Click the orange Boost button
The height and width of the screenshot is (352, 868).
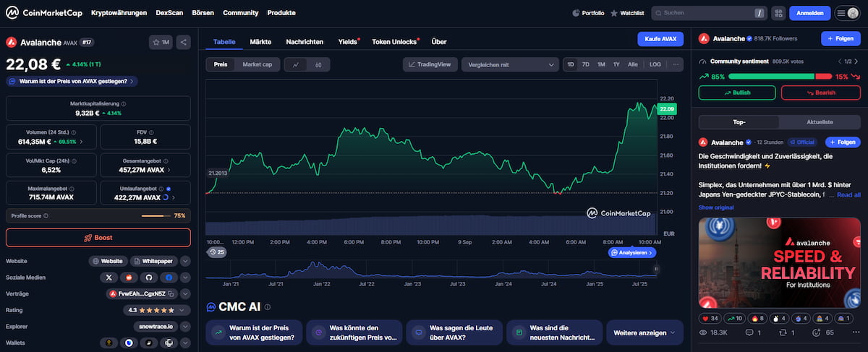(98, 238)
